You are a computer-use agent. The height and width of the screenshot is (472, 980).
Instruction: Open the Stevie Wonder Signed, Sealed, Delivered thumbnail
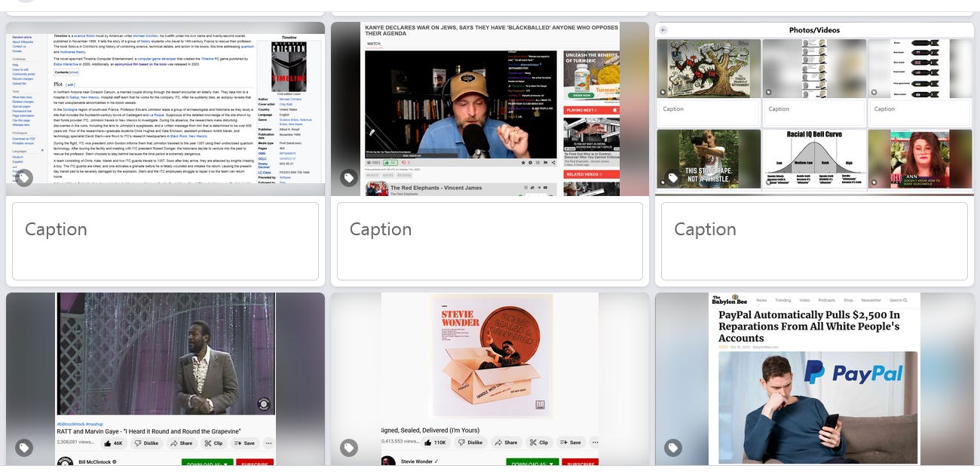pos(490,379)
